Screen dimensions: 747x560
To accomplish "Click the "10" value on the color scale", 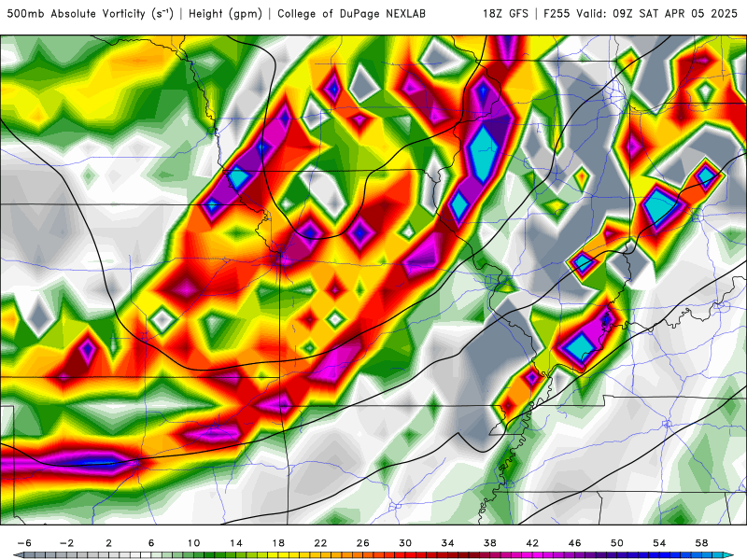I will (x=193, y=543).
